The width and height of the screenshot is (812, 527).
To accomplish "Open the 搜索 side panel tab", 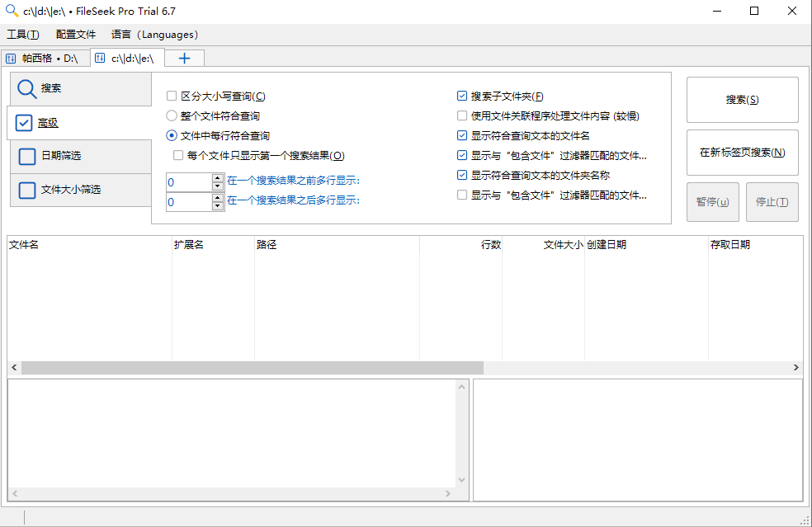I will tap(81, 88).
